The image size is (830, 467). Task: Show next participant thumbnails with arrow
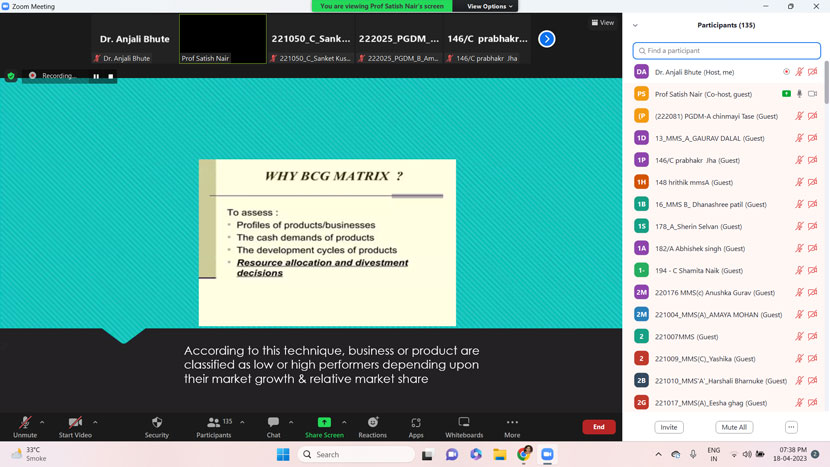tap(546, 39)
